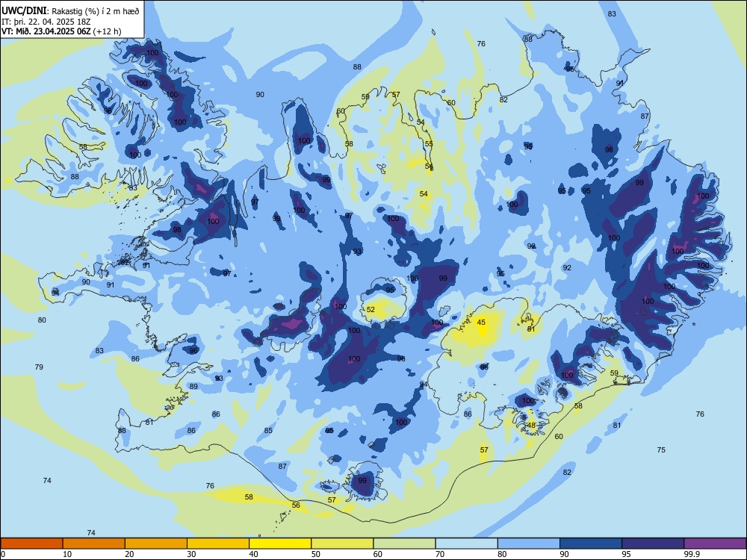The image size is (747, 560).
Task: Click the legend tick label '10'
Action: pyautogui.click(x=67, y=554)
